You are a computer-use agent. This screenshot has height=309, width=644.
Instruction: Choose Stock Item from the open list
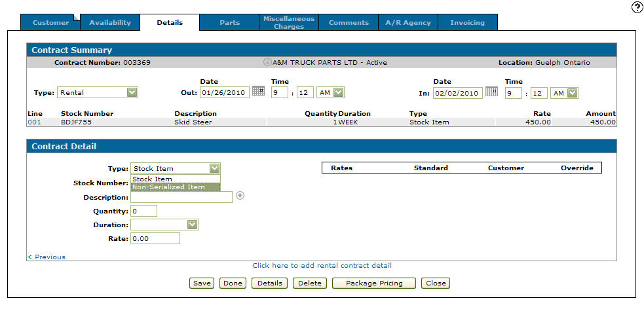click(176, 179)
